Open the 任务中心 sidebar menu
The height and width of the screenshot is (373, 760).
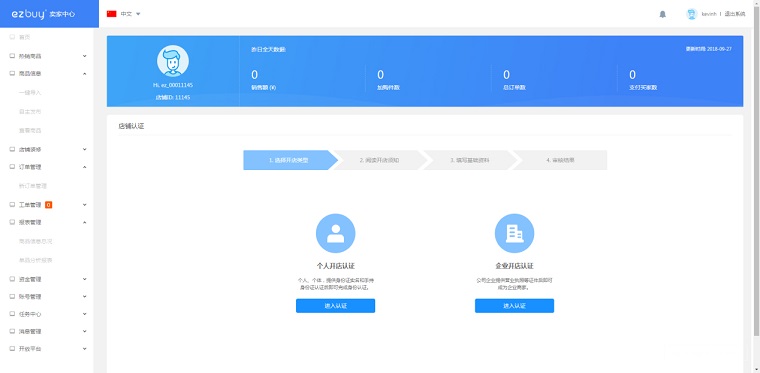coord(47,314)
